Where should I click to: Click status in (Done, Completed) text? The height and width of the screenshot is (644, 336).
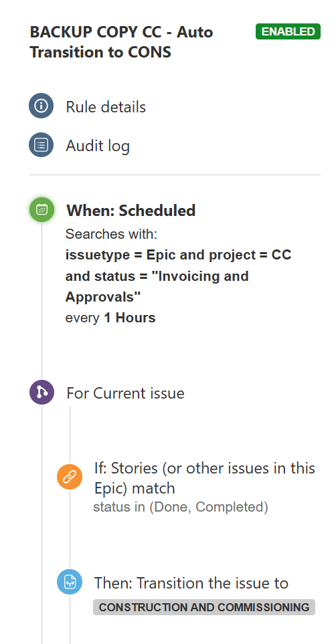pyautogui.click(x=181, y=507)
